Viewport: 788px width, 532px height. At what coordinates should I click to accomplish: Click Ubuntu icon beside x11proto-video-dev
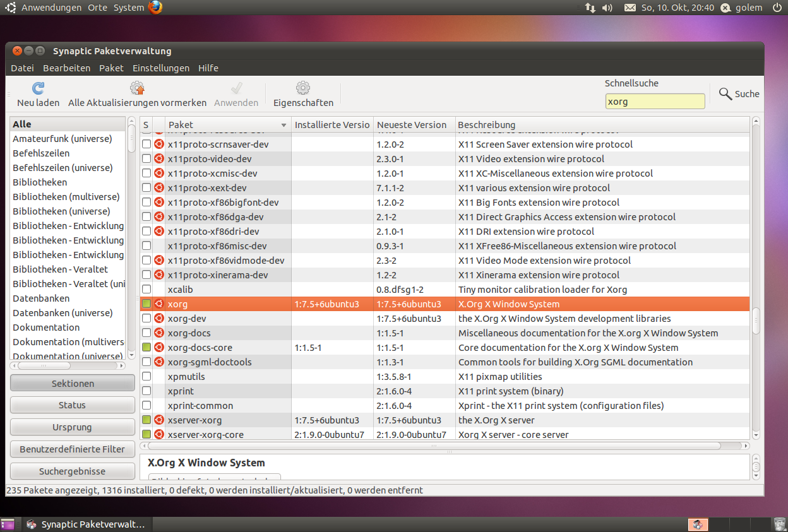[x=159, y=159]
